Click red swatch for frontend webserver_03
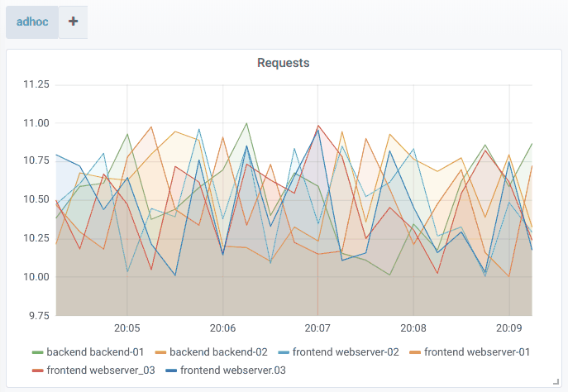This screenshot has height=392, width=568. coord(37,370)
